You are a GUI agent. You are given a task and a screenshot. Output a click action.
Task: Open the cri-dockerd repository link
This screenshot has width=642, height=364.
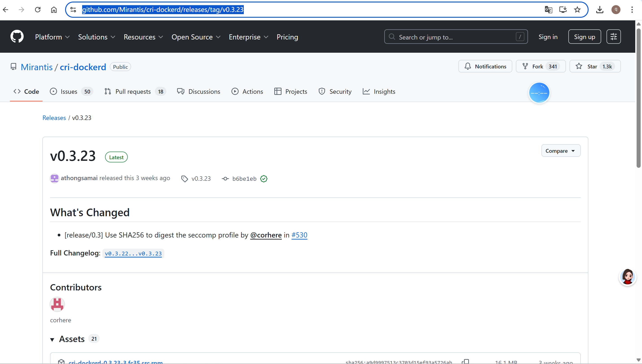pos(83,67)
